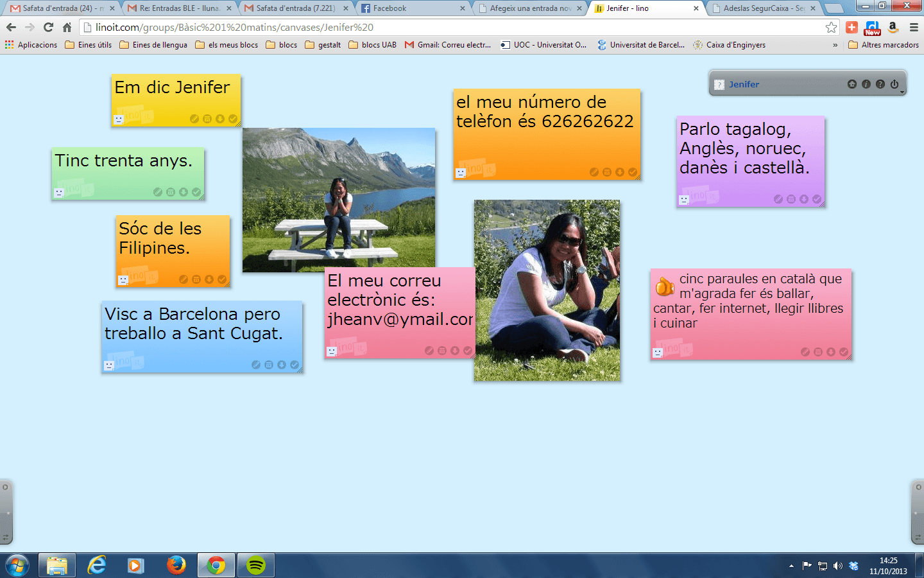Click the Jenifer canvas name link
Viewport: 924px width, 578px height.
pyautogui.click(x=744, y=84)
